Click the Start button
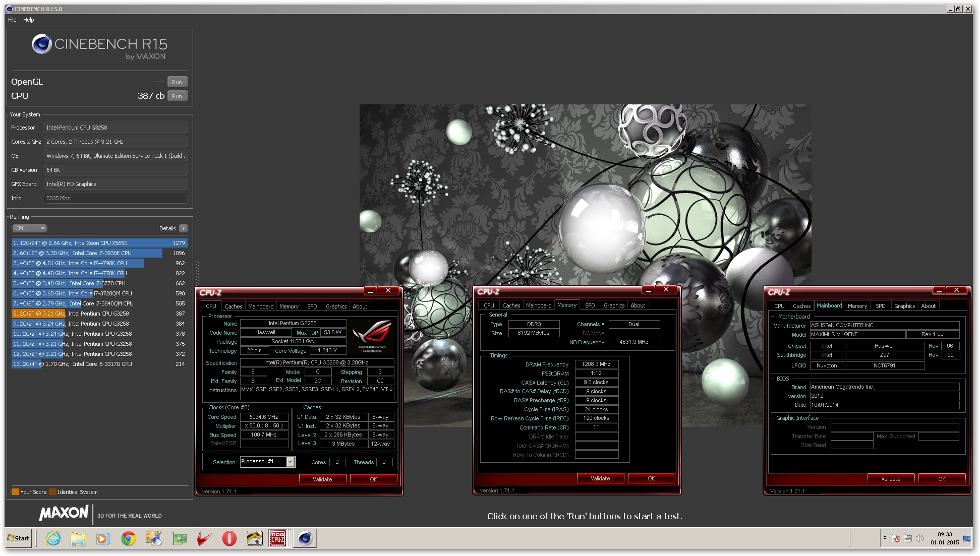Image resolution: width=980 pixels, height=556 pixels. [x=18, y=538]
